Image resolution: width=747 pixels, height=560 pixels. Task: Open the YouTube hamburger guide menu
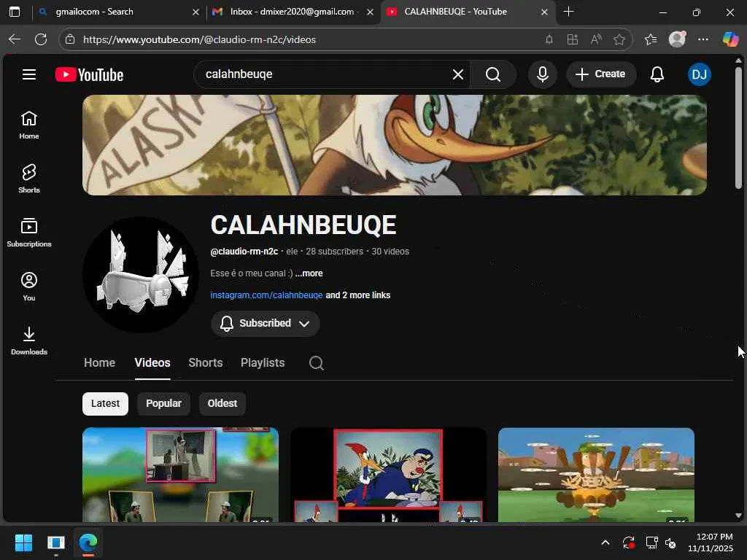(29, 74)
